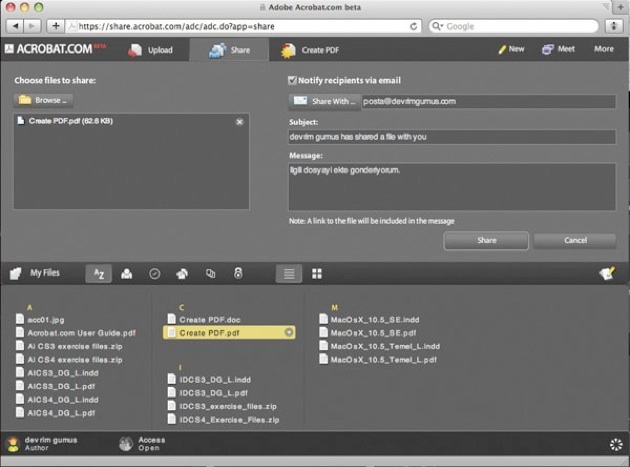
Task: Click the Access Open globe icon
Action: 126,444
